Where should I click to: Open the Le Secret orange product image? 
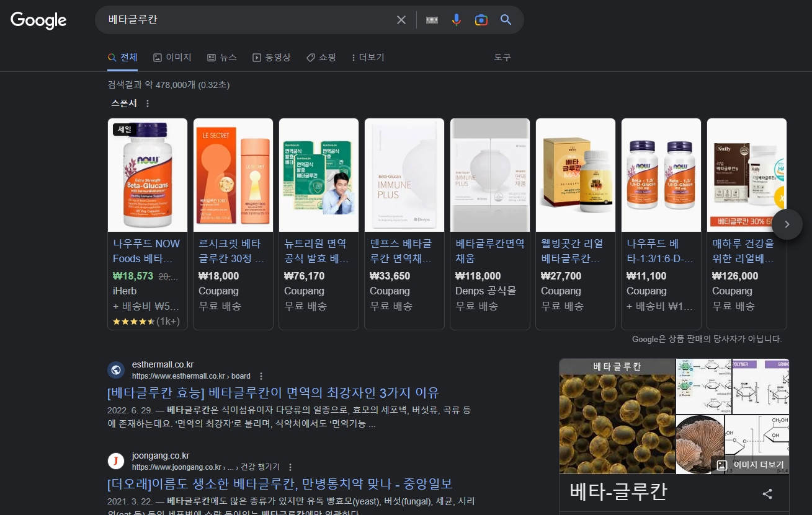point(233,175)
